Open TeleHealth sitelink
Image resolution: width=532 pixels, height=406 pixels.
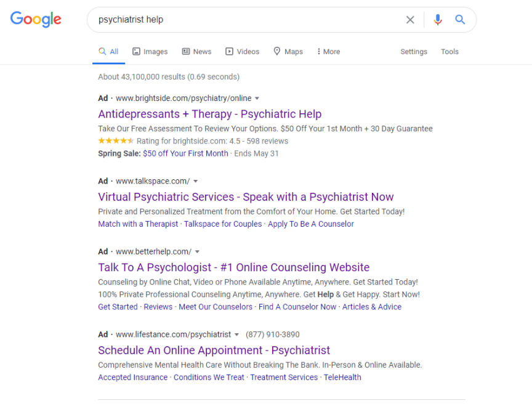pos(342,378)
